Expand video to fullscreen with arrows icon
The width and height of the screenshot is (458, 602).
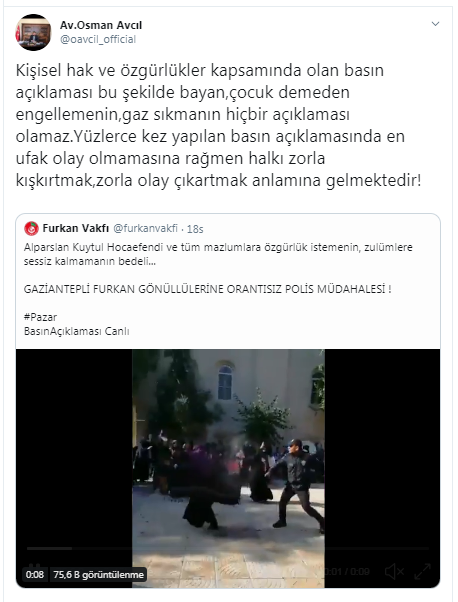423,572
